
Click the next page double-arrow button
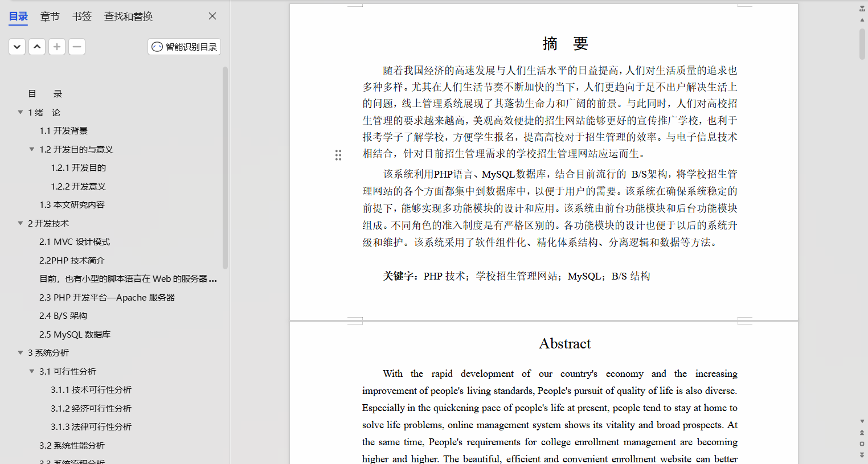862,455
